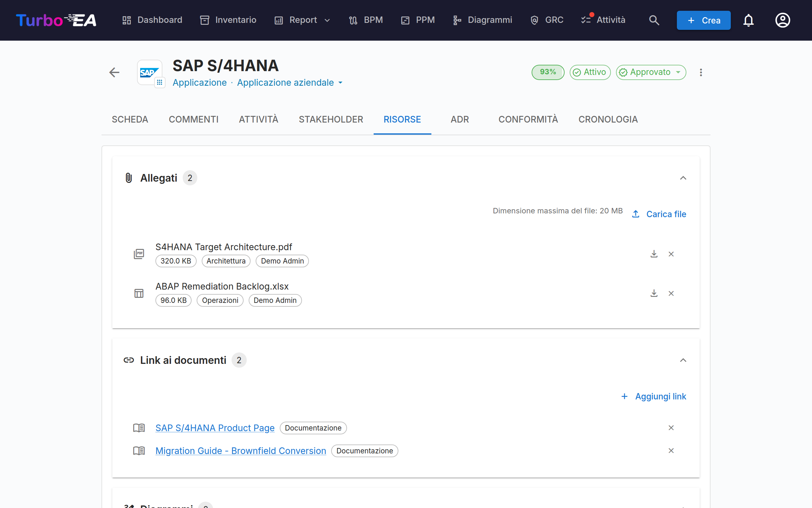Click Aggiungi link

coord(654,397)
